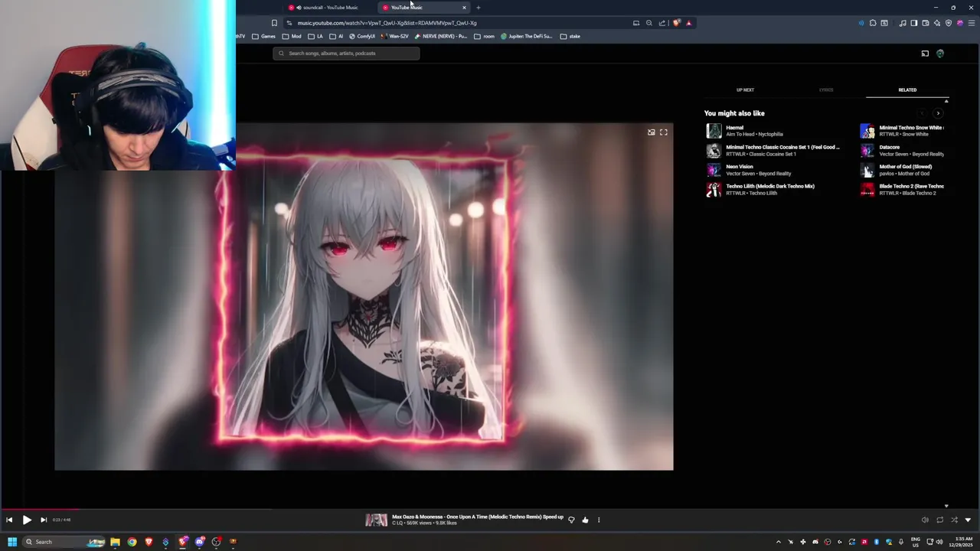Focus the search songs, albums, artists field
This screenshot has width=980, height=551.
click(346, 54)
